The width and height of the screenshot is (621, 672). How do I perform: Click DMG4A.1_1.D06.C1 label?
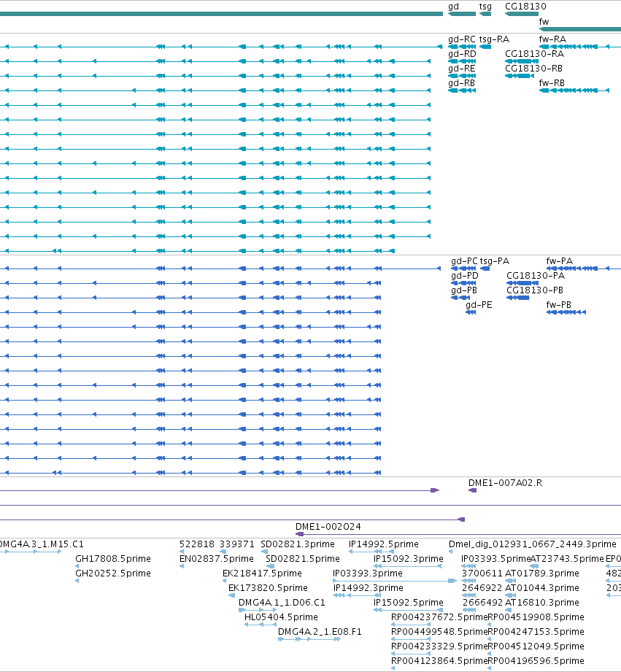(x=282, y=603)
